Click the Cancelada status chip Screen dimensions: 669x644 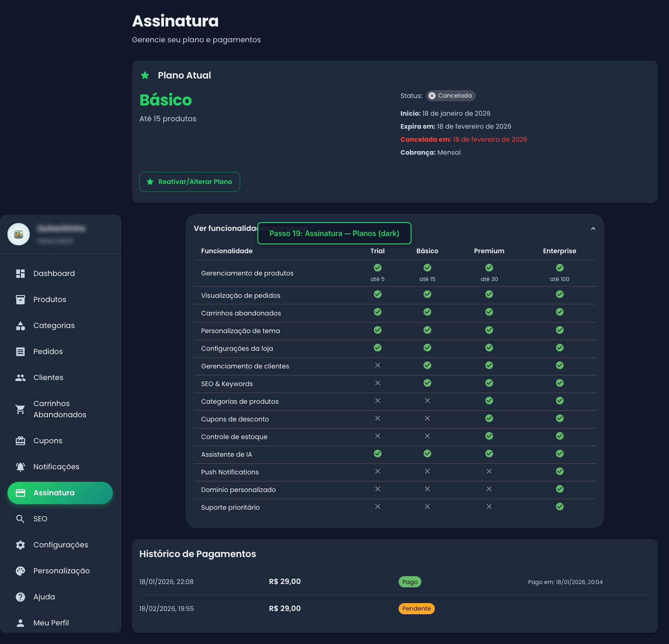pos(451,96)
